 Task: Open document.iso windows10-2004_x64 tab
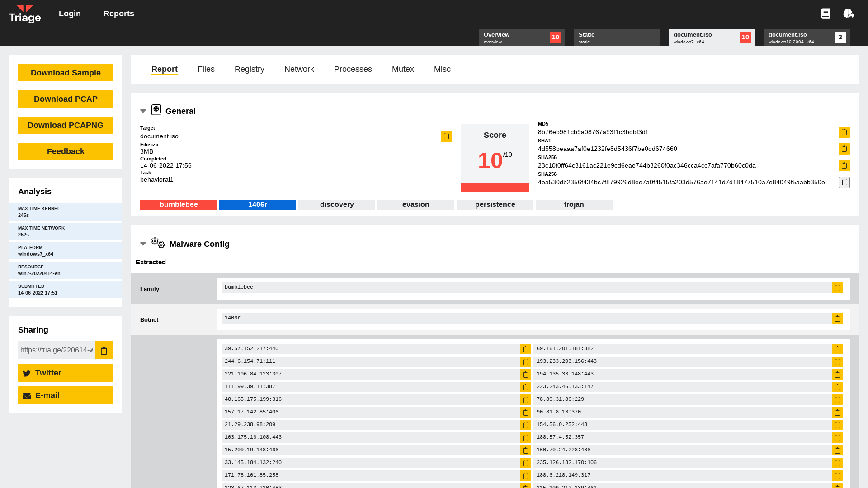pos(807,38)
